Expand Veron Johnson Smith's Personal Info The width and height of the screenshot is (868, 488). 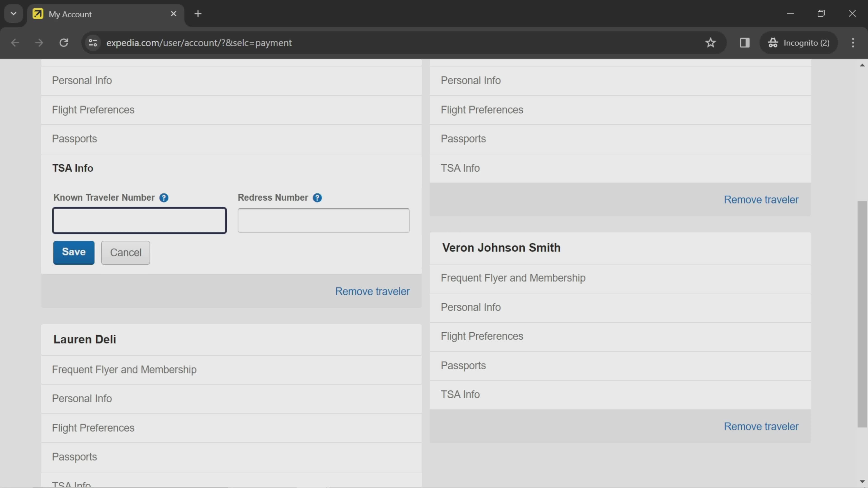point(620,307)
